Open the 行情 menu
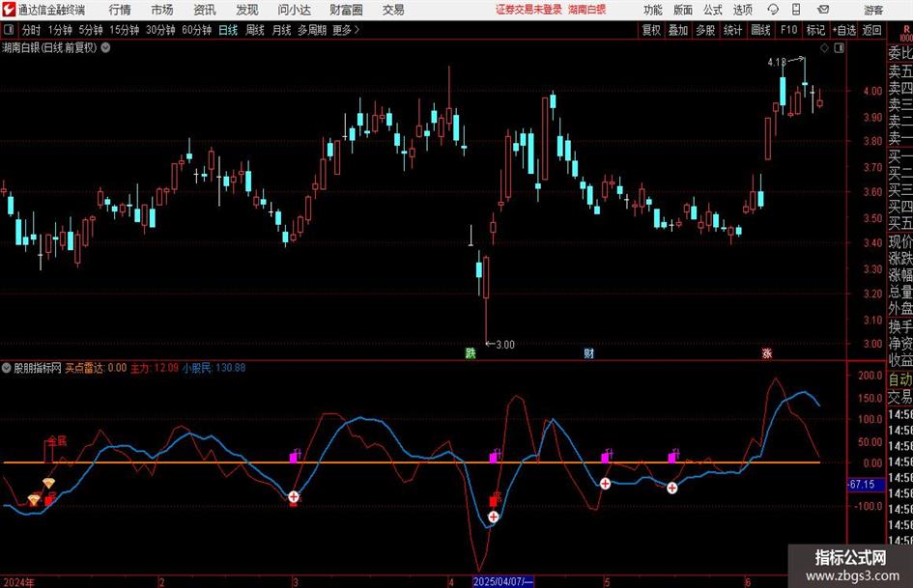 [x=120, y=10]
